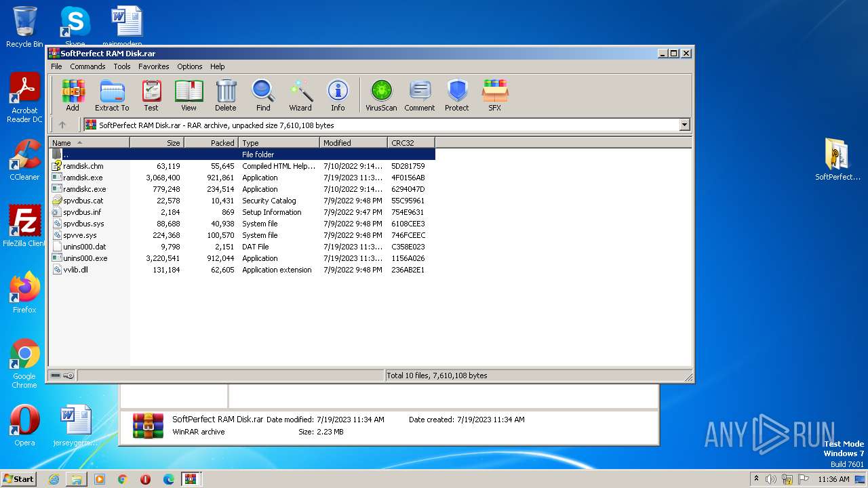This screenshot has width=868, height=488.
Task: Sort by CRC32 column header
Action: coord(411,143)
